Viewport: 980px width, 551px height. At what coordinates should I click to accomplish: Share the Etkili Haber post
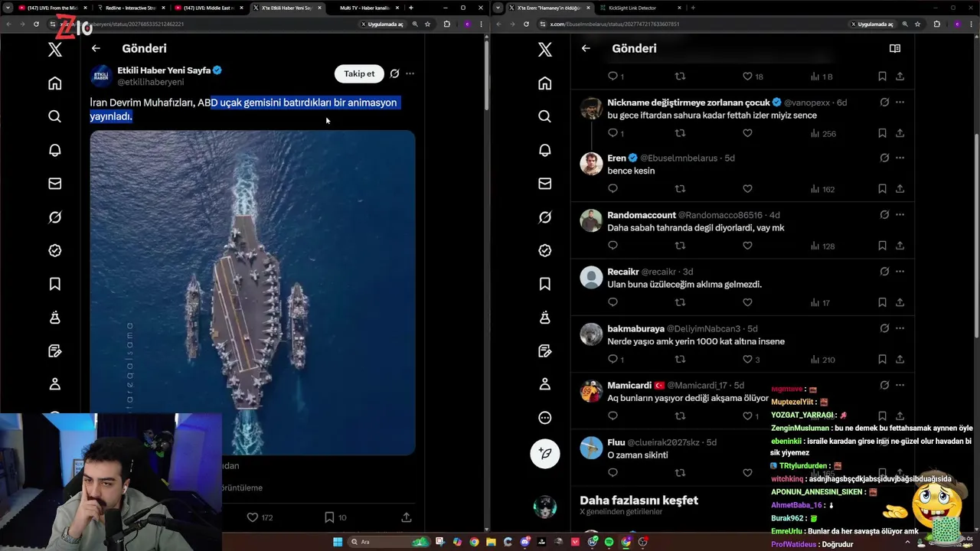coord(407,517)
